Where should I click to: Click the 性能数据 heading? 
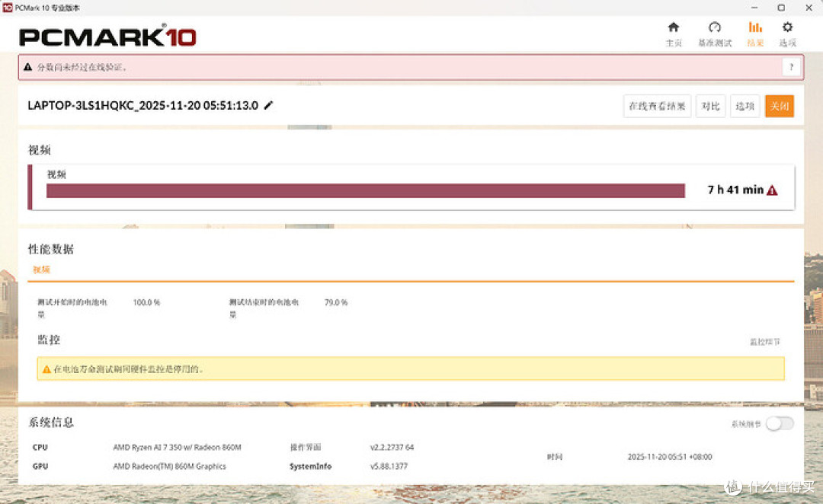(x=51, y=249)
